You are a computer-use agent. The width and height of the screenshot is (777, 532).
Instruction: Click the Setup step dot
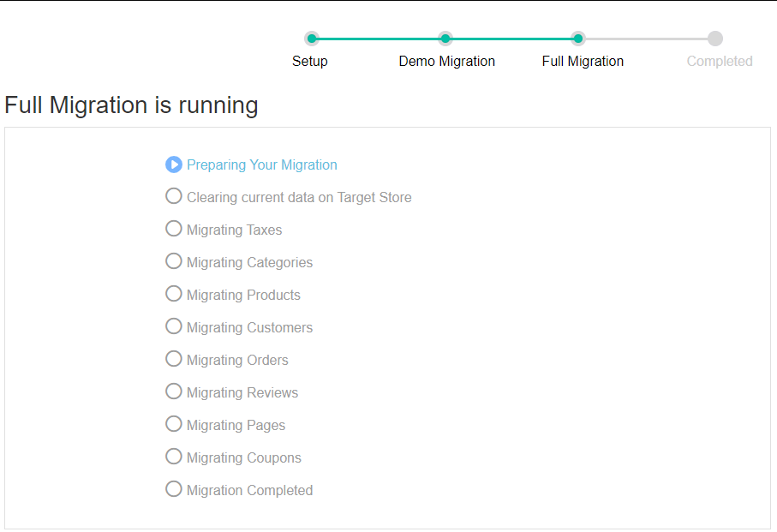tap(312, 39)
